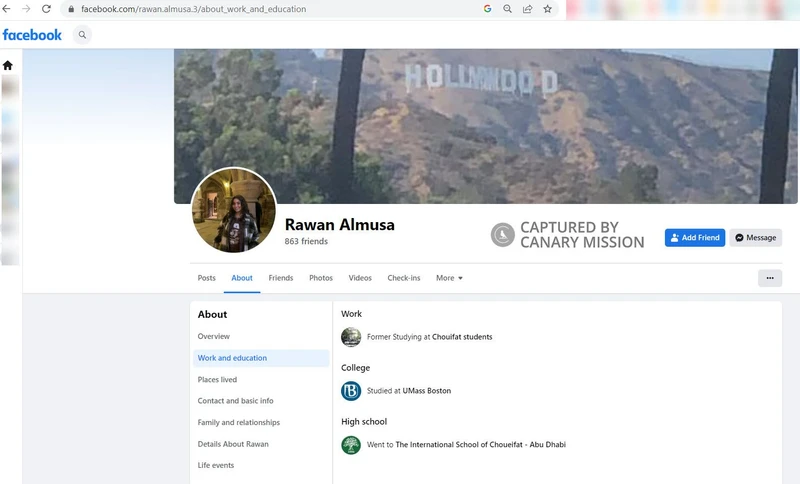Viewport: 800px width, 484px height.
Task: Open the Hollywood cover photo
Action: 486,126
